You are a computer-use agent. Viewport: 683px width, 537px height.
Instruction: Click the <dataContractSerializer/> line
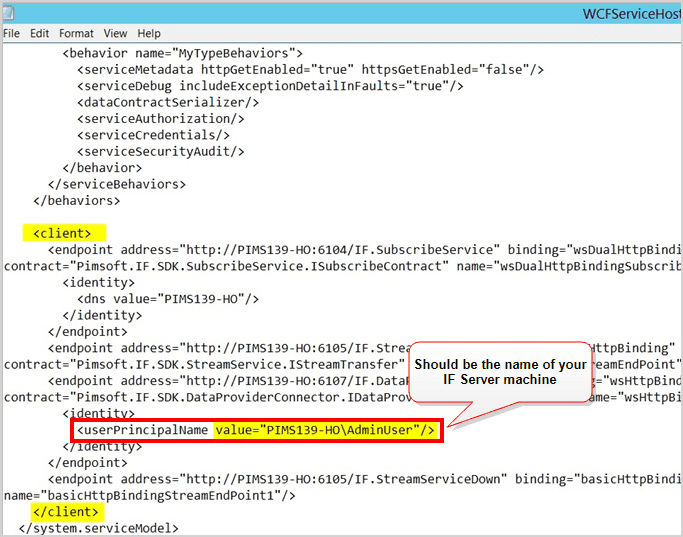coord(168,103)
